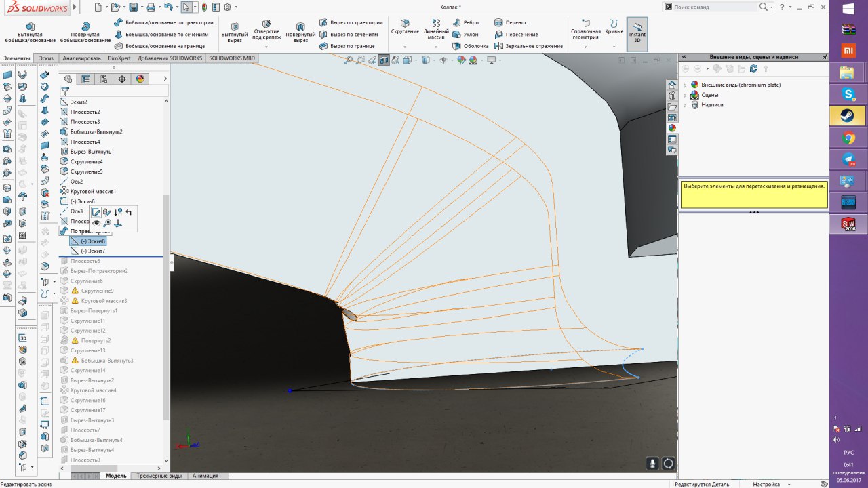868x488 pixels.
Task: Switch to the Эскиз tab
Action: pos(46,58)
